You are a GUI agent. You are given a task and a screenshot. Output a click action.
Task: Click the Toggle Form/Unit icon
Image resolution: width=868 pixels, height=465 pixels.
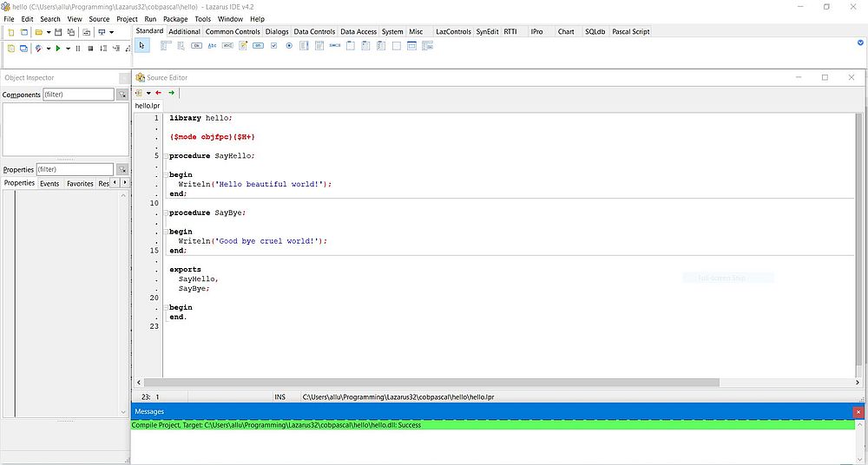pyautogui.click(x=86, y=32)
